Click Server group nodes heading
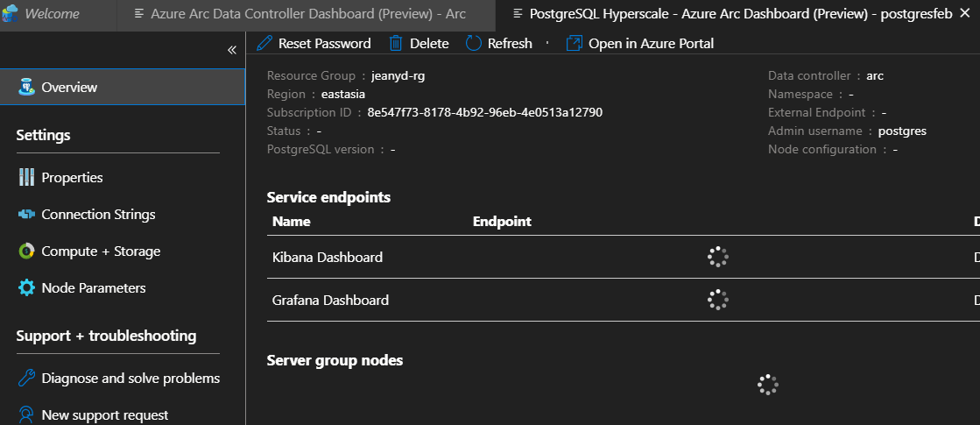The image size is (980, 425). pyautogui.click(x=335, y=361)
